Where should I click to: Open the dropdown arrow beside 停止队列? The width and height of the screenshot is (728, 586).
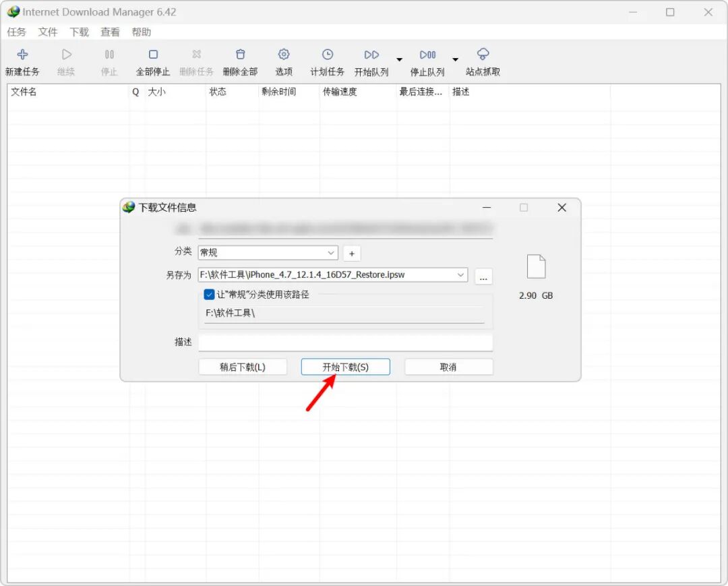click(x=456, y=59)
